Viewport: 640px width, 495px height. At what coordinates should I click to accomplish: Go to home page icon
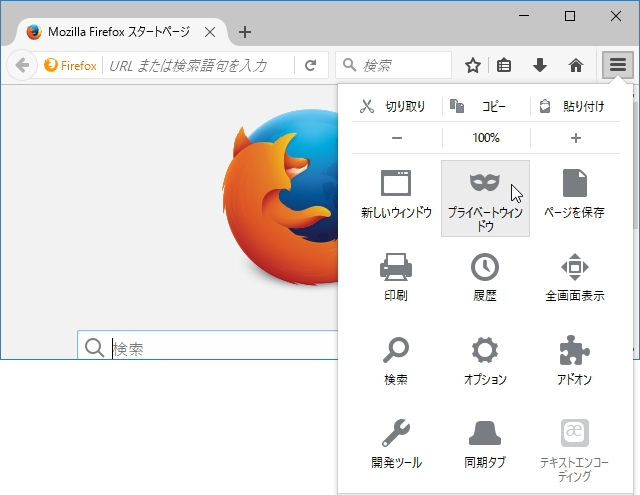point(576,65)
